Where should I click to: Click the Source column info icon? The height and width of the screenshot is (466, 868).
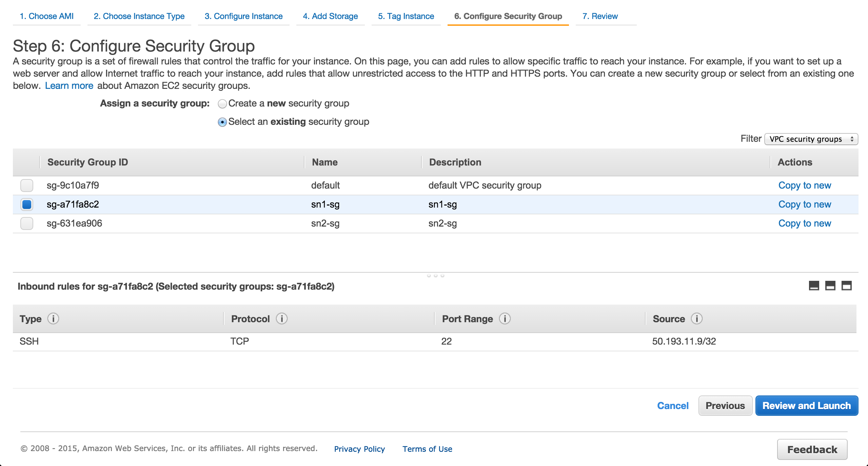(x=696, y=318)
